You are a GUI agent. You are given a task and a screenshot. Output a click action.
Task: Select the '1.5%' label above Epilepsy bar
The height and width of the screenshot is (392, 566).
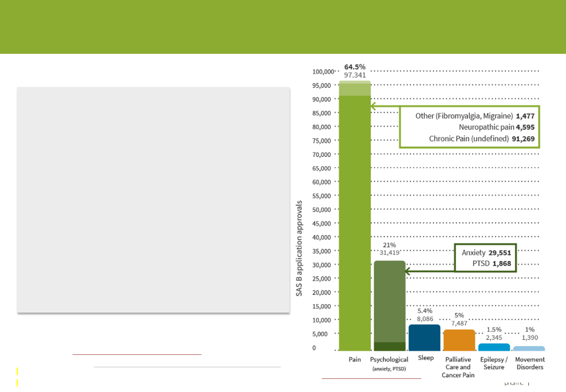coord(494,330)
